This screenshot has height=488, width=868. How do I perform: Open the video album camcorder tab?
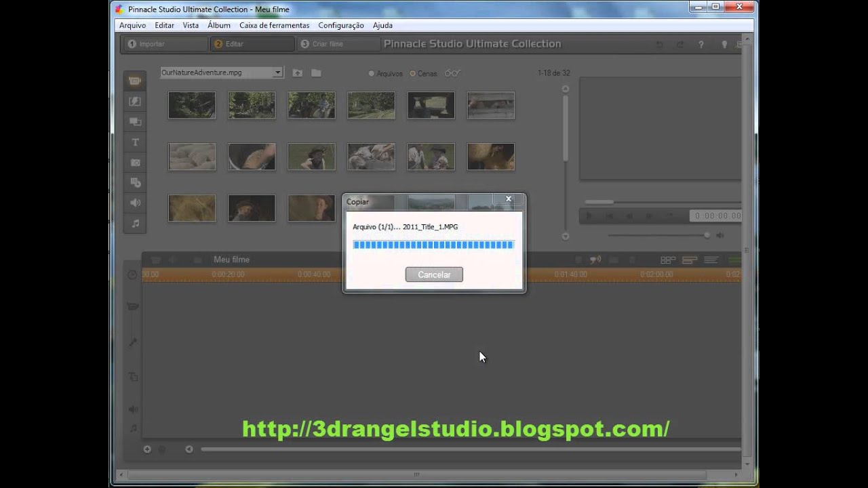click(135, 81)
